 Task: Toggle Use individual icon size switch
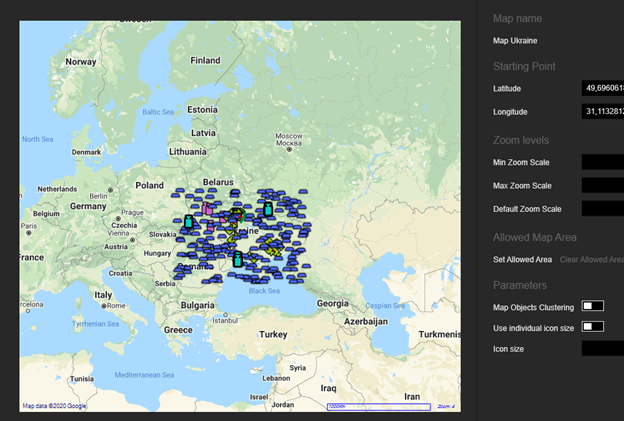(x=593, y=327)
